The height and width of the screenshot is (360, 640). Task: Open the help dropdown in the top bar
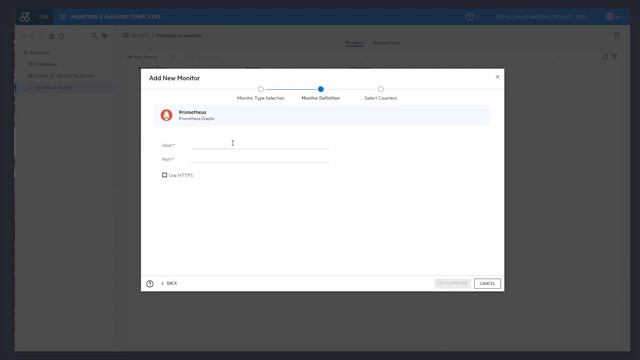pos(471,17)
